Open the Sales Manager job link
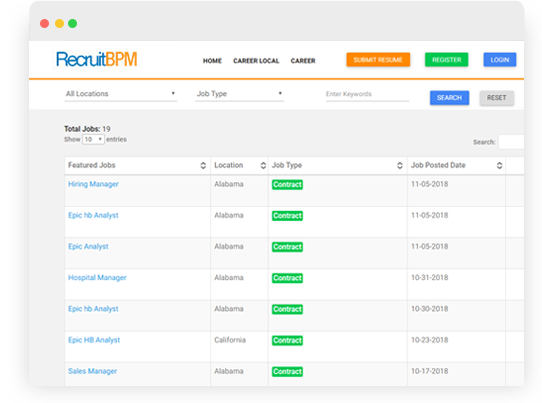The width and height of the screenshot is (542, 403). click(x=93, y=371)
